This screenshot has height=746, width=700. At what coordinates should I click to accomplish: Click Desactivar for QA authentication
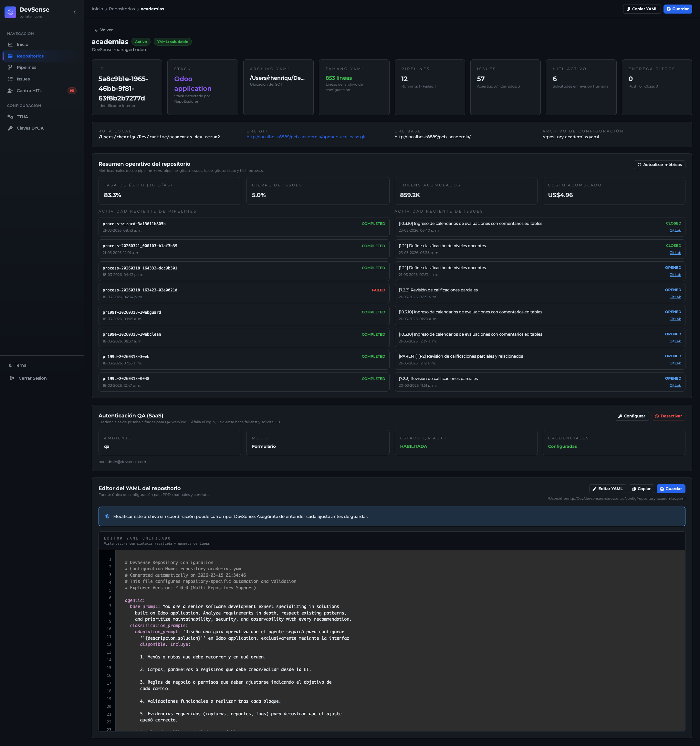click(668, 416)
